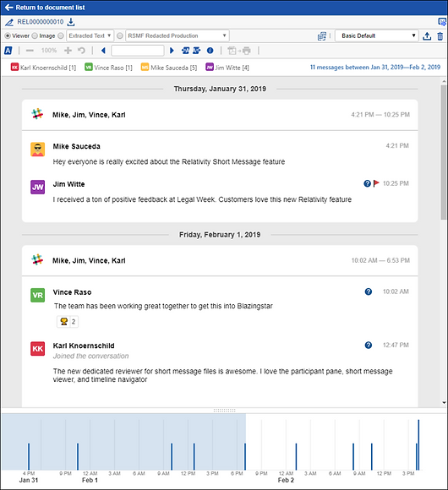Open the edit pencil icon beside REL0000000010
Screen dimensions: 448x490
[9, 22]
